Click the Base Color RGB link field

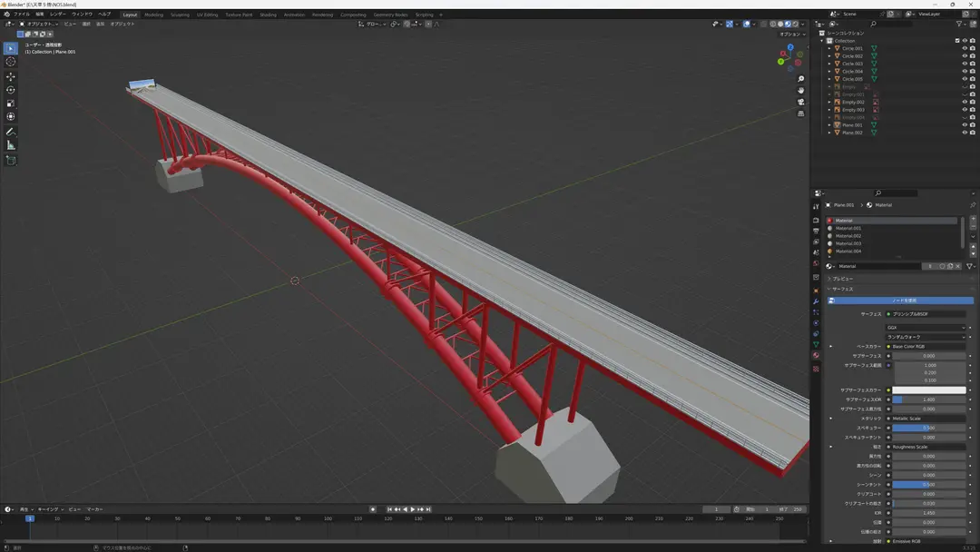[926, 346]
